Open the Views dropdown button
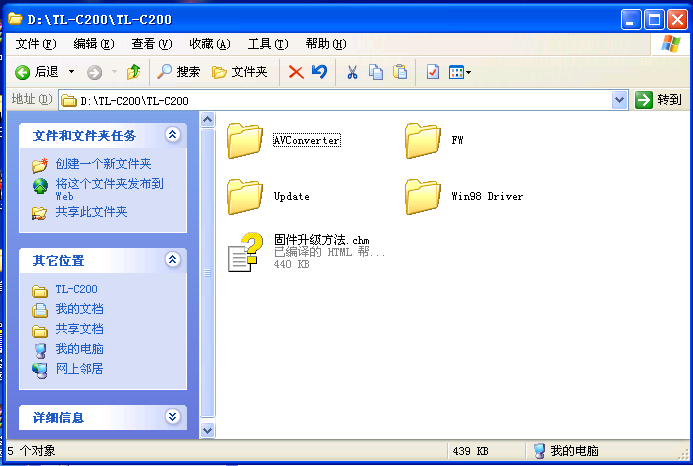 [x=460, y=72]
